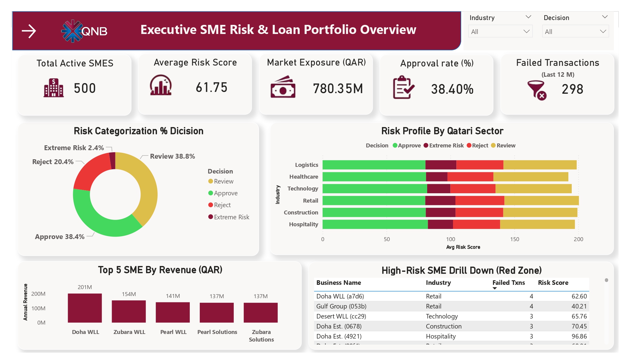Click the drill-down table scrollbar handle
This screenshot has width=630, height=364.
click(606, 280)
